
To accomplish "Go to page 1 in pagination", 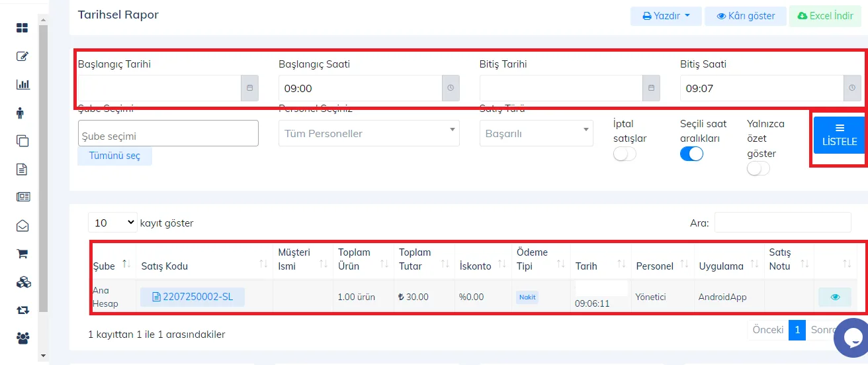I will [797, 330].
